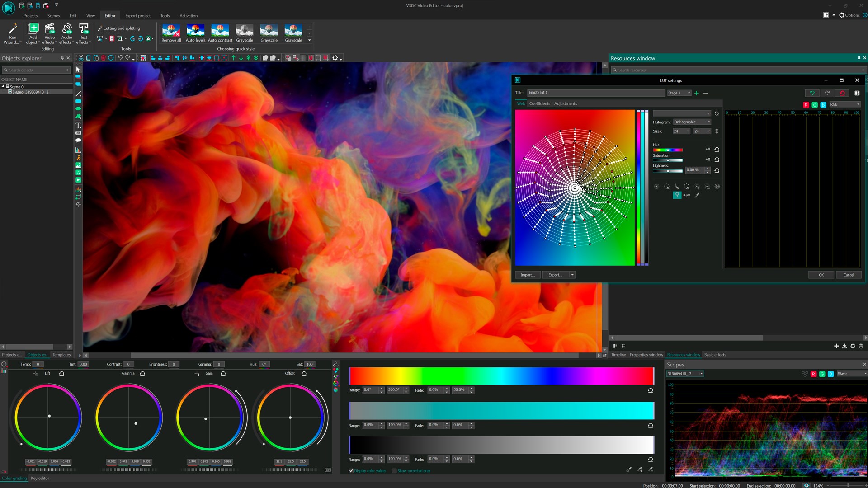Screen dimensions: 868x488
Task: Click Remove all in Choosing quick style
Action: (x=171, y=33)
